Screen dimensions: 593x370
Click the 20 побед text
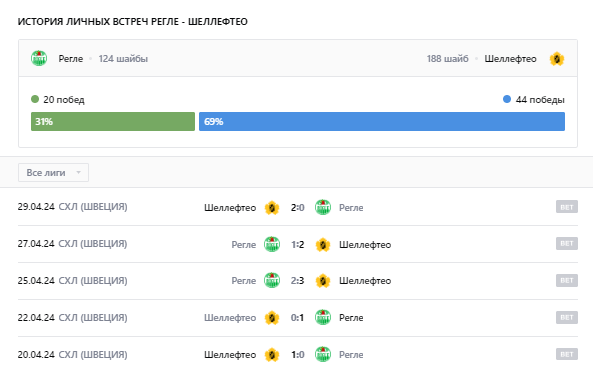64,99
